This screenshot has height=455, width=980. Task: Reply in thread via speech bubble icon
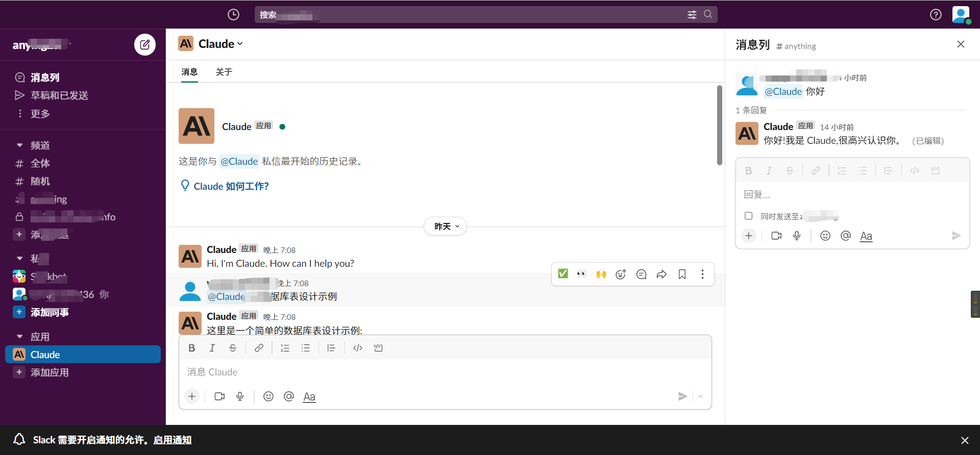(641, 274)
